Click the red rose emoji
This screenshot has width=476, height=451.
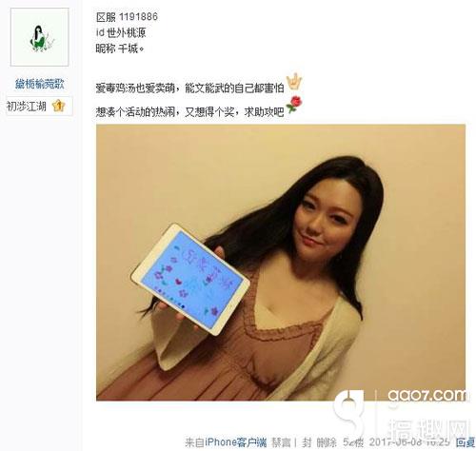[294, 105]
